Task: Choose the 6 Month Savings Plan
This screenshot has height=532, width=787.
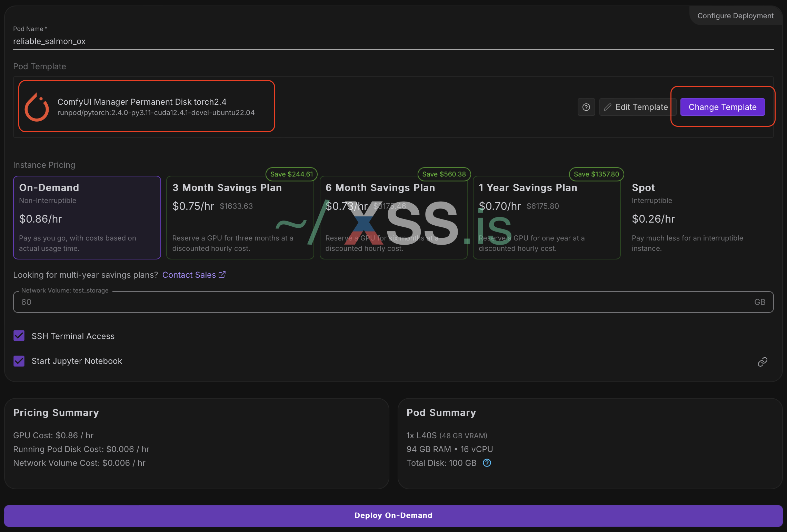Action: tap(393, 217)
